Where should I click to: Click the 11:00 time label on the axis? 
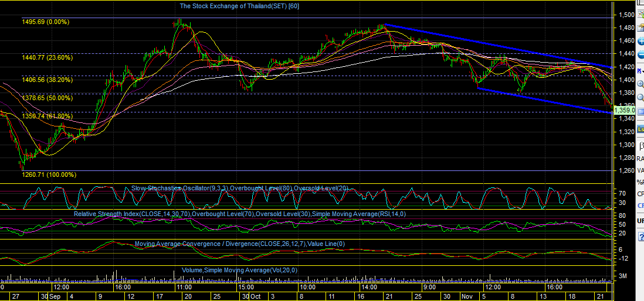184,288
